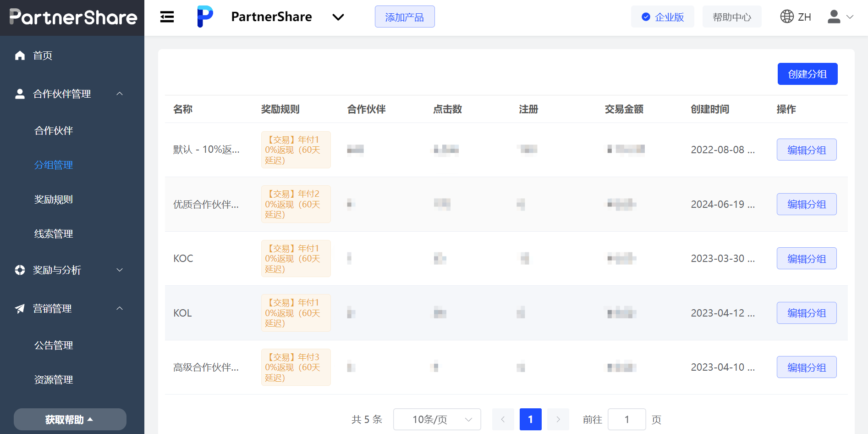Edit the KOC group
The image size is (868, 434).
(806, 259)
